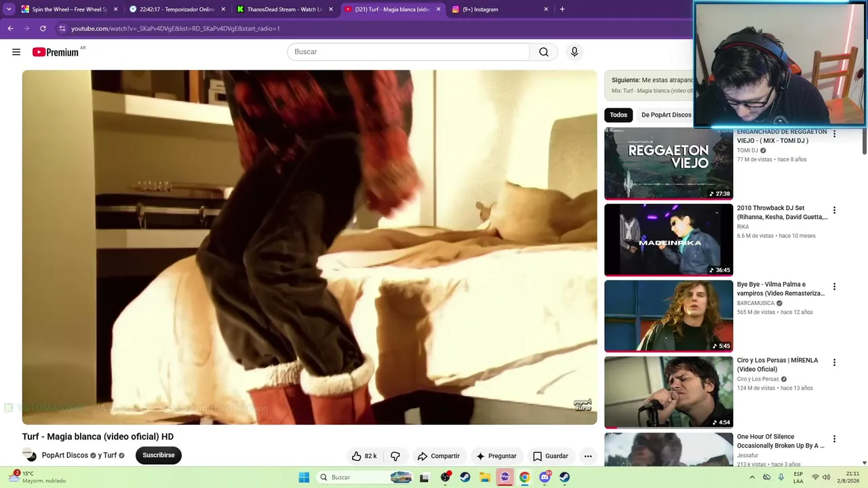Open Ciro y Los Persas MÍRENLA title

coord(778,365)
